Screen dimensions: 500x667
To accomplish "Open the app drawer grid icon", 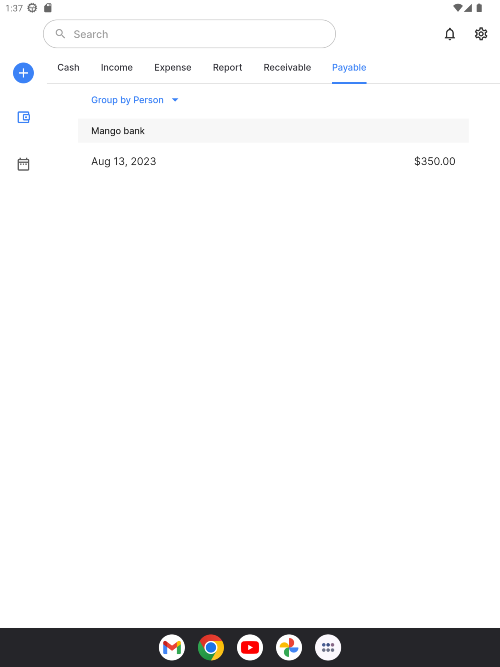I will (x=328, y=647).
